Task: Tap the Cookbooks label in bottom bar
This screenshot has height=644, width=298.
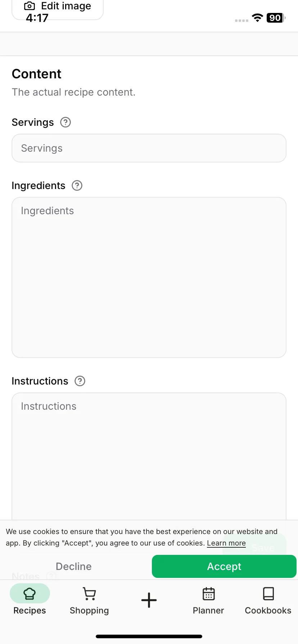Action: (268, 611)
